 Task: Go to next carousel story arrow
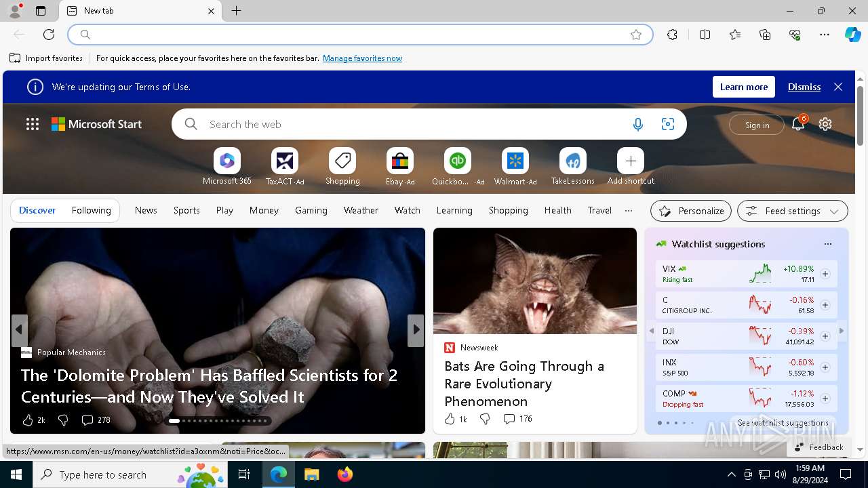point(416,329)
